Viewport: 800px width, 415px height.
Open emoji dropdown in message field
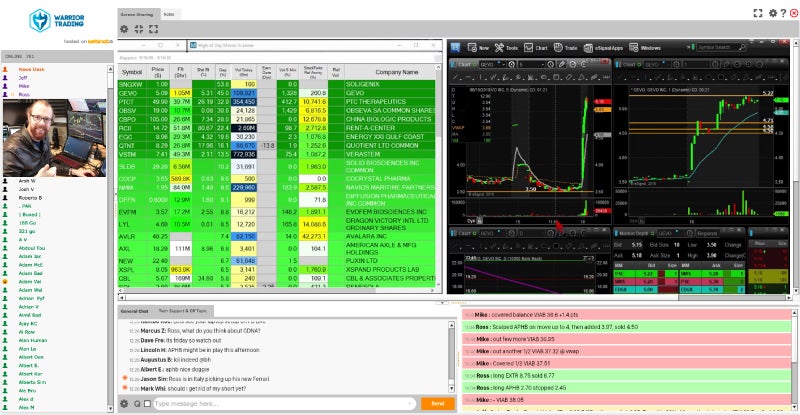[410, 403]
